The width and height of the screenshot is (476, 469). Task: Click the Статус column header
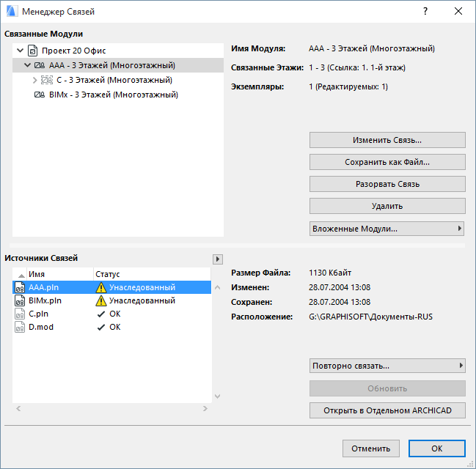click(152, 274)
